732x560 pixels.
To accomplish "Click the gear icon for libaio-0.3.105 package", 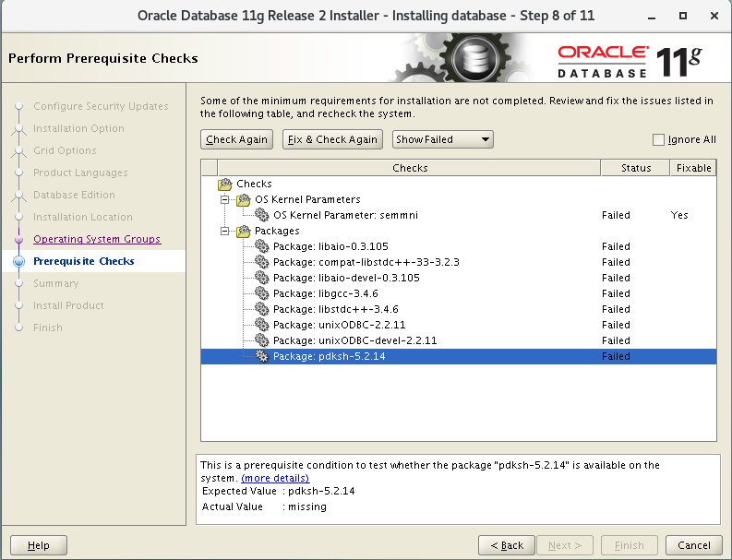I will 262,246.
